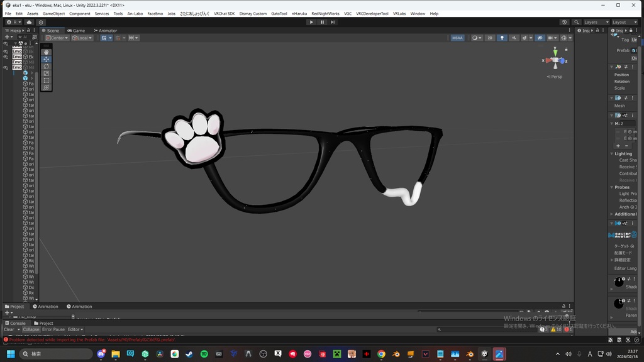The width and height of the screenshot is (644, 362).
Task: Toggle MSAA in the scene view
Action: tap(457, 38)
